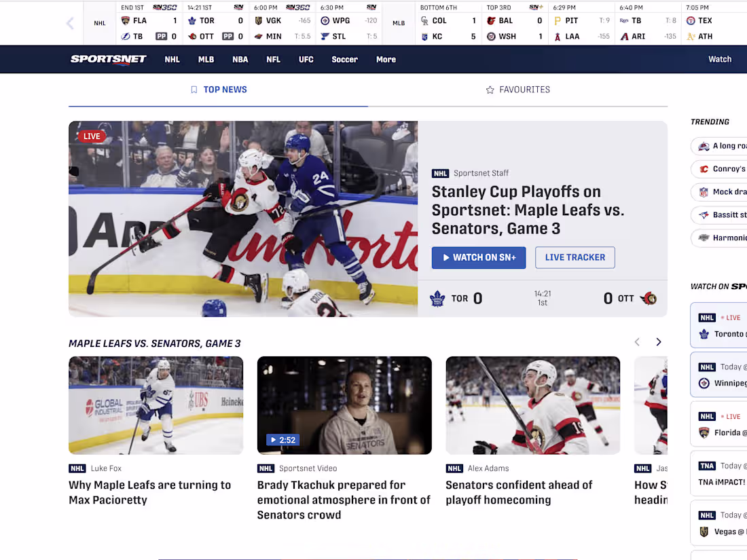
Task: Open the NHL menu in navigation bar
Action: click(x=172, y=60)
